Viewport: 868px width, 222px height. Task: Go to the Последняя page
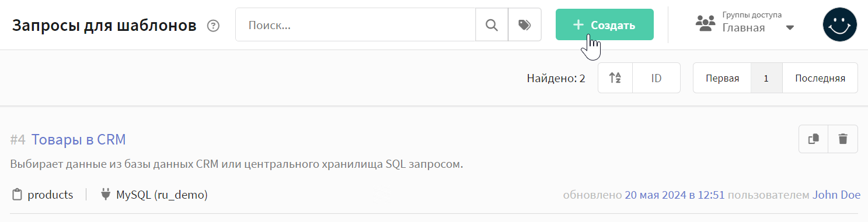(x=820, y=78)
